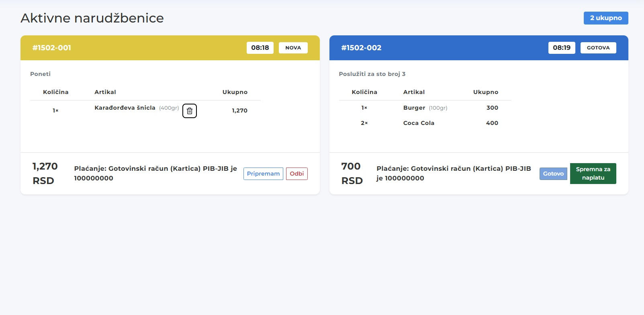Click the 2 ukupno badge
Image resolution: width=644 pixels, height=315 pixels.
click(606, 18)
